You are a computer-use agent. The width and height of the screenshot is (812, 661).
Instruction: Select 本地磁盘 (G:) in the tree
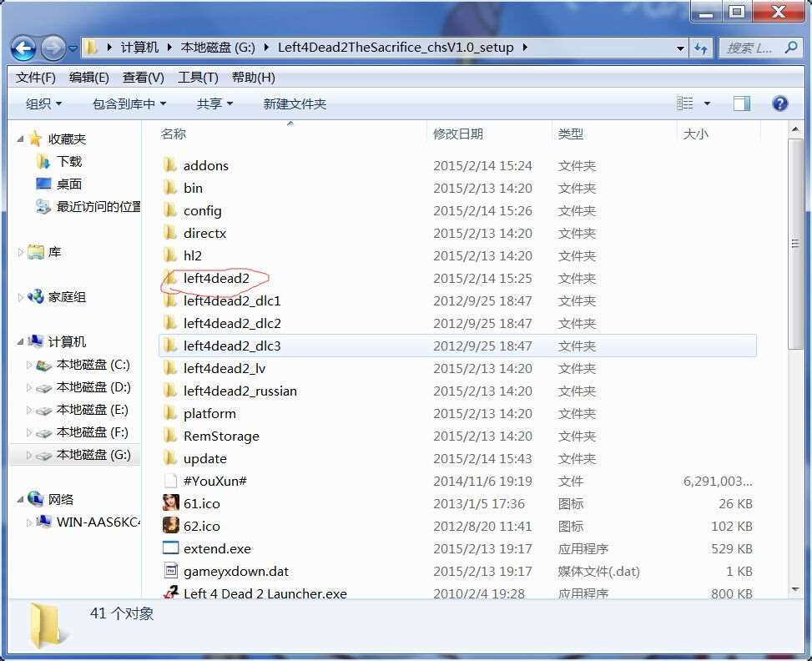[93, 455]
